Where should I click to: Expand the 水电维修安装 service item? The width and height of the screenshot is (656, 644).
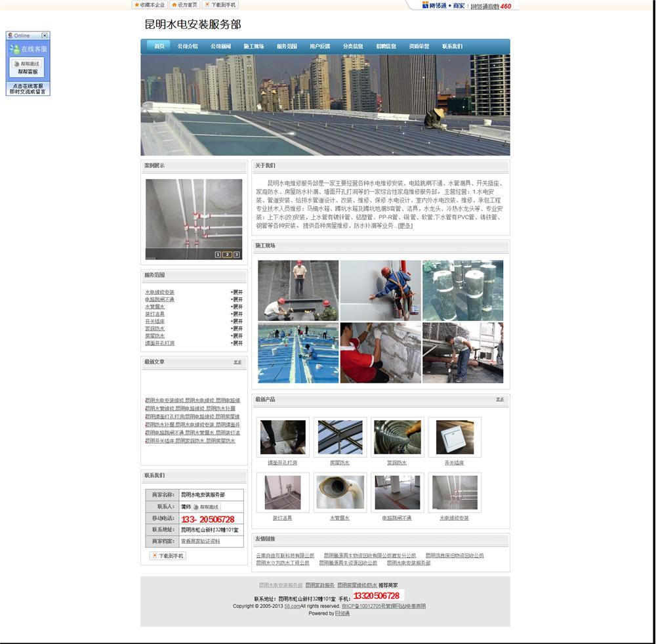237,292
